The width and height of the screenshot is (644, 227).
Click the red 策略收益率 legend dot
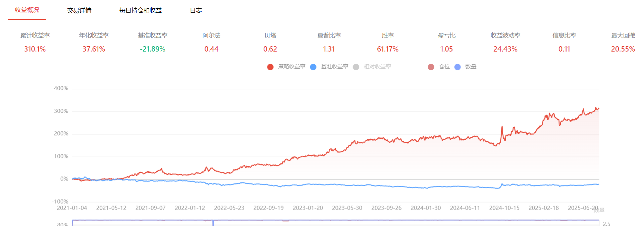(x=270, y=67)
